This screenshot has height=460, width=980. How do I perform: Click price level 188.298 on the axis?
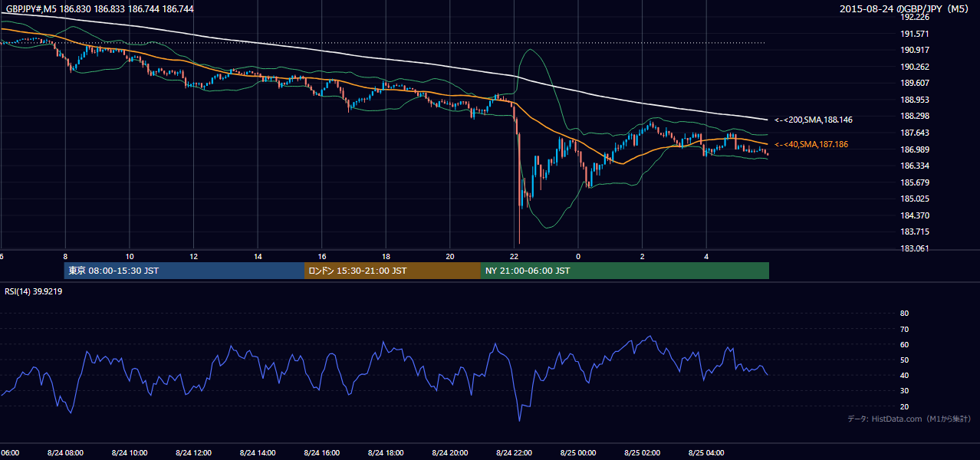coord(914,117)
